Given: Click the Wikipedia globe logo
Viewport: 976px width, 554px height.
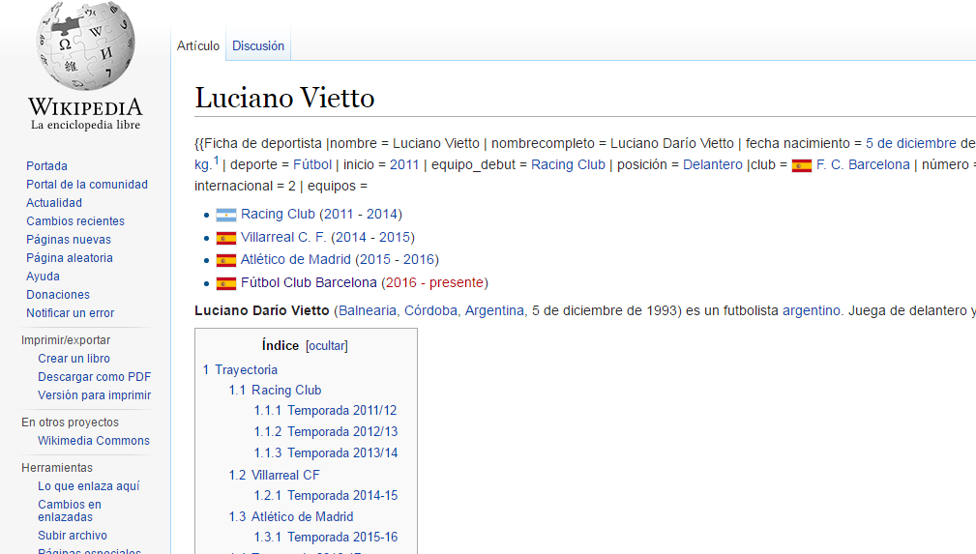Looking at the screenshot, I should pos(85,46).
